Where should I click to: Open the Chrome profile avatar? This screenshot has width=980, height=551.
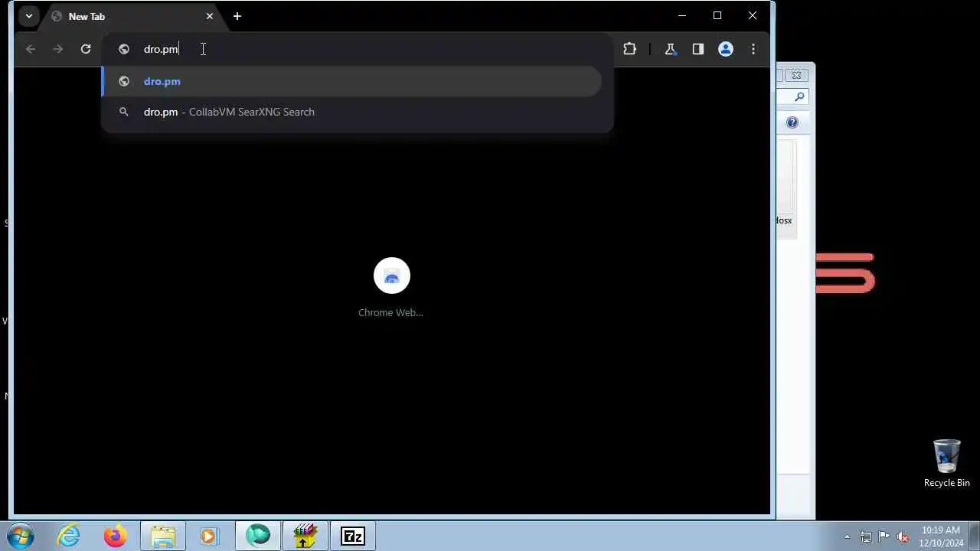click(726, 49)
